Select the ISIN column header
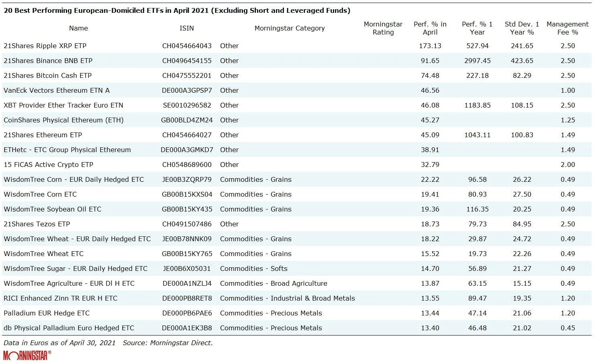The height and width of the screenshot is (364, 594). coord(187,28)
